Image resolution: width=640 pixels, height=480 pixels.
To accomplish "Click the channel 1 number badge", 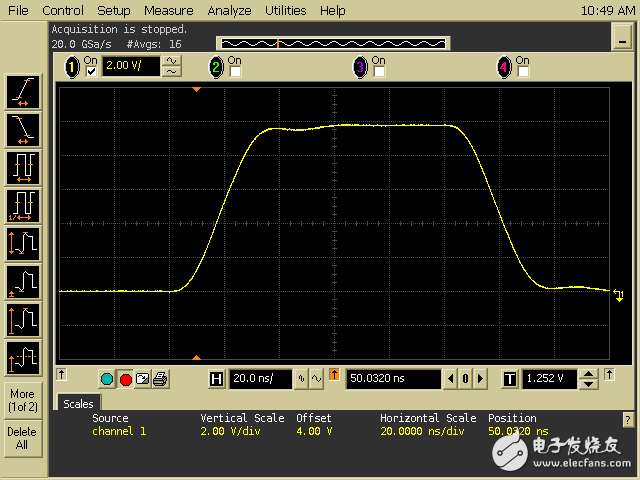I will [72, 67].
